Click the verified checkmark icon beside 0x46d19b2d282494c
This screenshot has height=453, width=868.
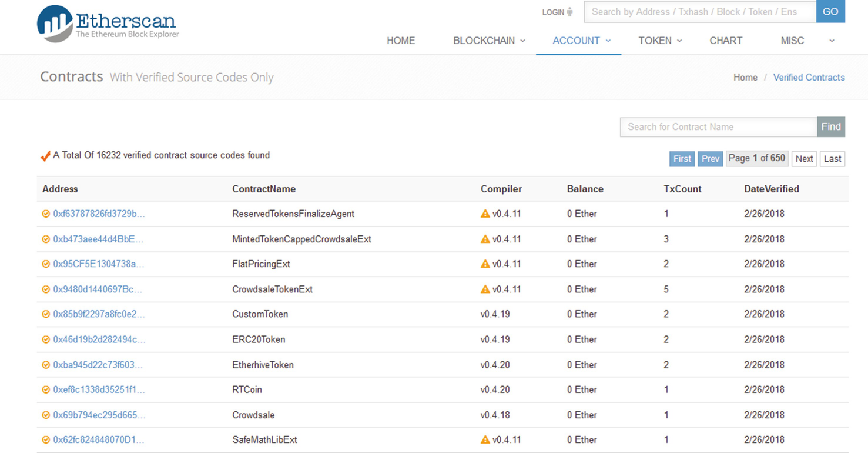click(x=46, y=339)
